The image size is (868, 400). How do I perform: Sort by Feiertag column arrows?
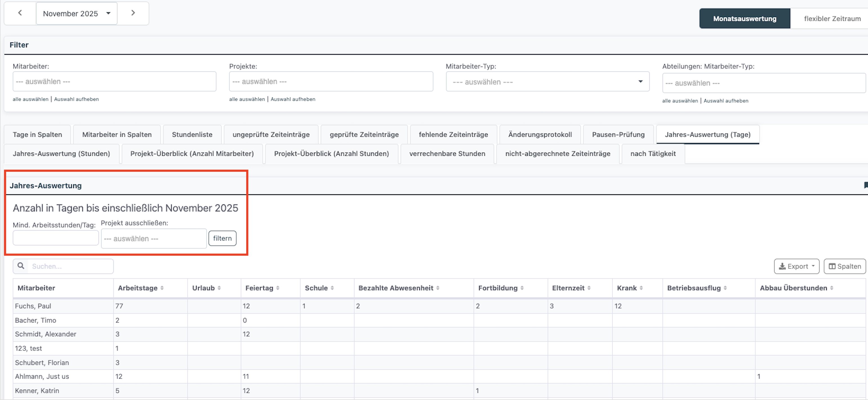pyautogui.click(x=278, y=288)
